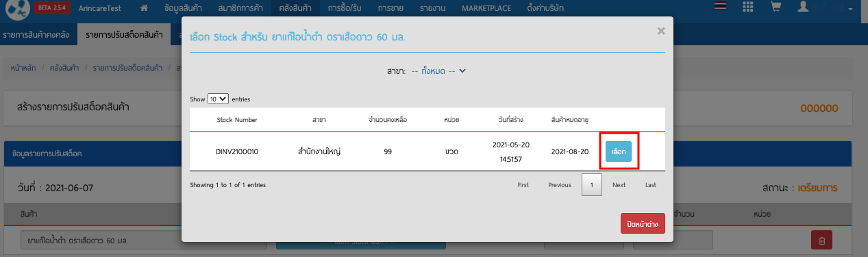Open the Show entries count dropdown
This screenshot has height=257, width=868.
219,99
